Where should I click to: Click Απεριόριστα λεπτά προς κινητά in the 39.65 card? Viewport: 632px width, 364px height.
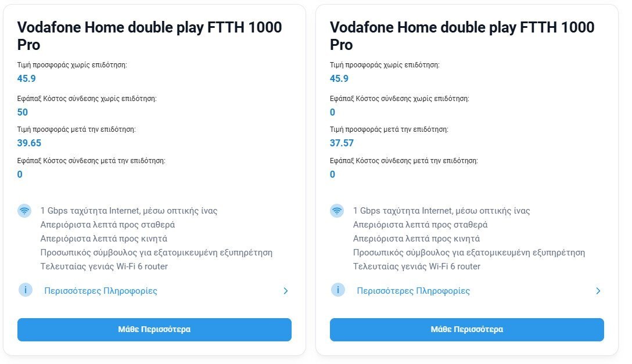click(103, 239)
